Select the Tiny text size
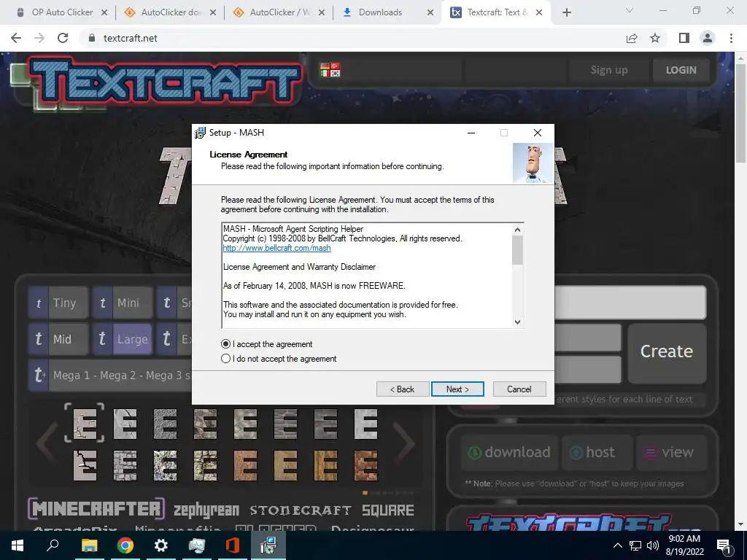This screenshot has height=560, width=747. click(x=58, y=303)
